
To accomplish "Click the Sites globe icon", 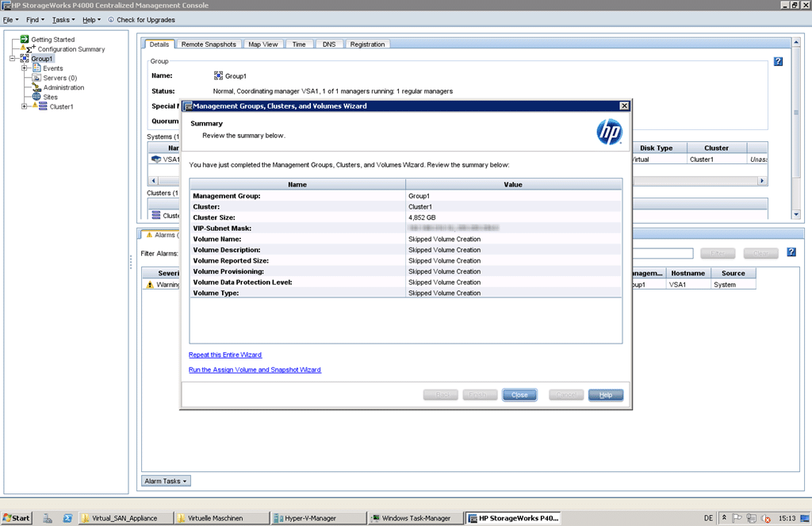I will click(x=36, y=97).
